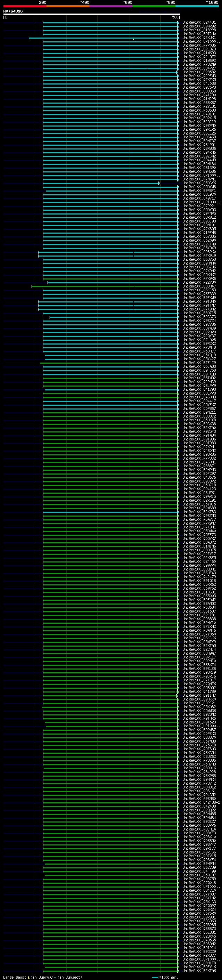Select label UniRef100_Q9XER6
Image resolution: width=222 pixels, height=980 pixels.
tap(199, 129)
